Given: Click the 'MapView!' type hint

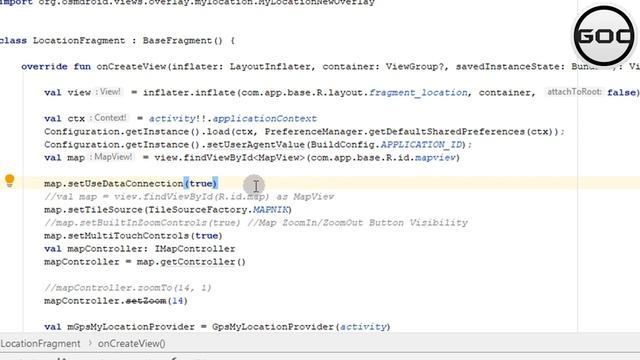Looking at the screenshot, I should (112, 157).
